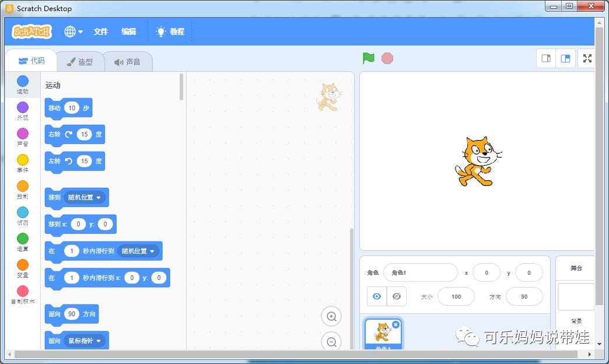This screenshot has height=364, width=609.
Task: Click the 右转 clockwise rotate arrow icon
Action: point(69,134)
